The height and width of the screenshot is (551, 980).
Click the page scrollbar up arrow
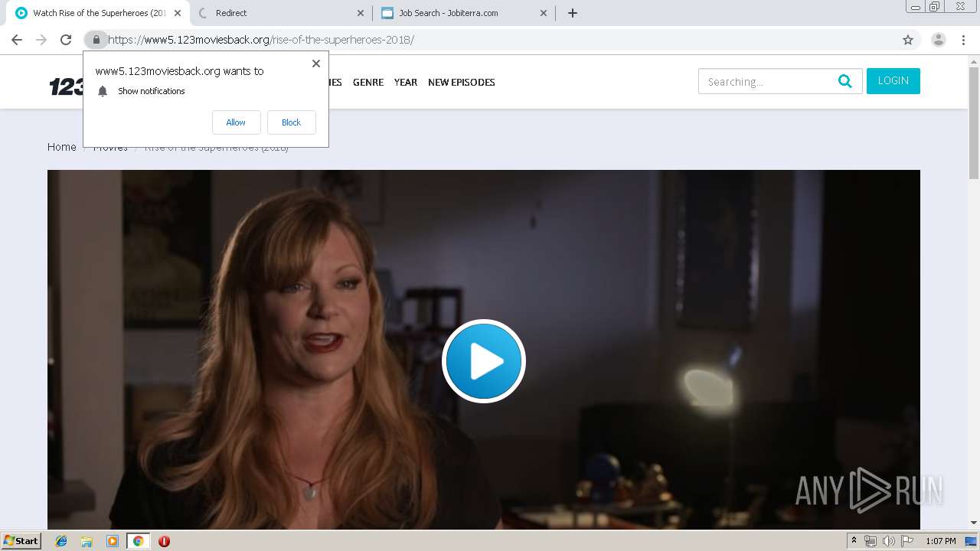tap(974, 60)
